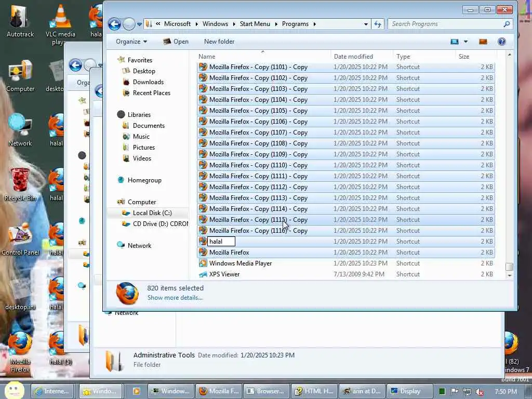Select the Computer desktop icon
The height and width of the screenshot is (399, 532).
(x=20, y=76)
